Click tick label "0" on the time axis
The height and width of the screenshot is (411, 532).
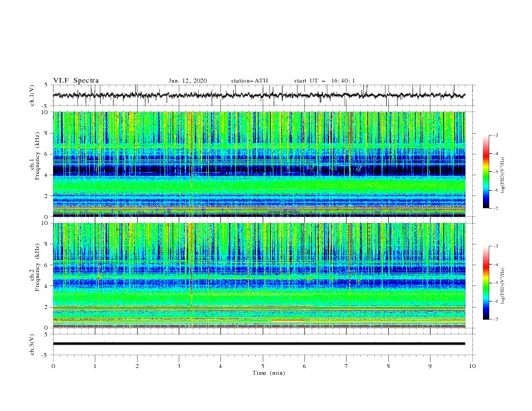pyautogui.click(x=53, y=366)
